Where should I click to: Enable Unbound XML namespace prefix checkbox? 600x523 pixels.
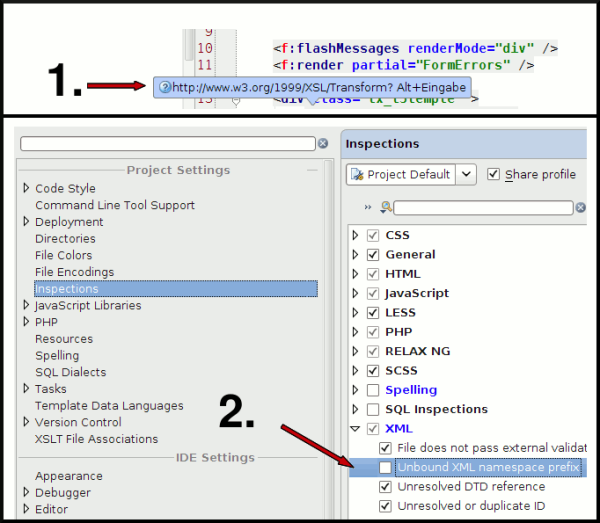tap(385, 467)
